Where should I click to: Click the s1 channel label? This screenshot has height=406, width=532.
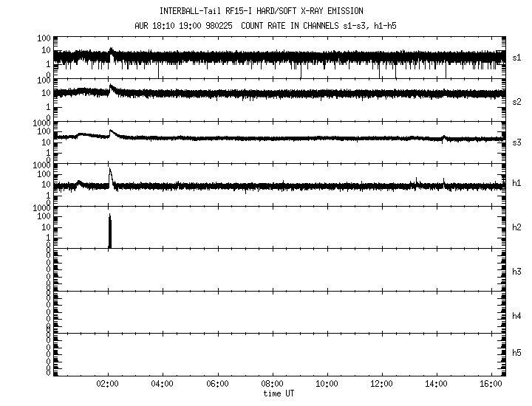click(x=516, y=58)
